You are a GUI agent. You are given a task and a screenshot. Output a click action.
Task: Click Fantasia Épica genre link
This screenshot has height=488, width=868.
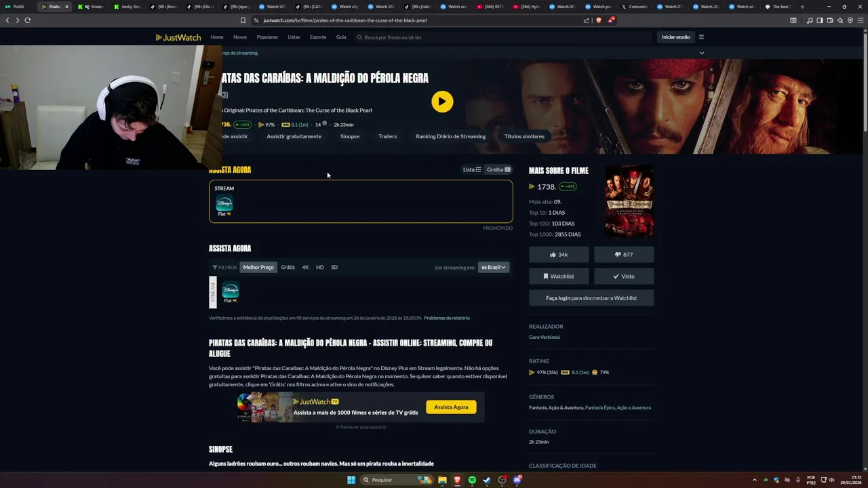click(599, 408)
